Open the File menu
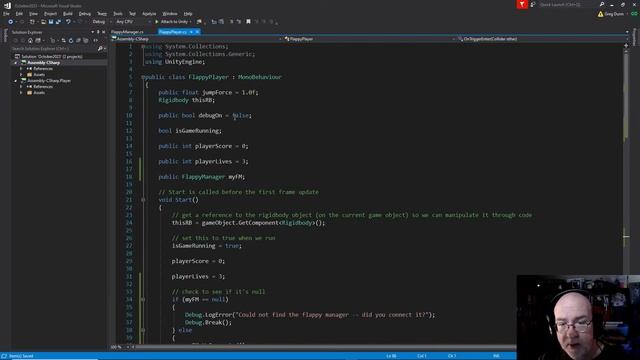The height and width of the screenshot is (360, 640). pyautogui.click(x=7, y=14)
